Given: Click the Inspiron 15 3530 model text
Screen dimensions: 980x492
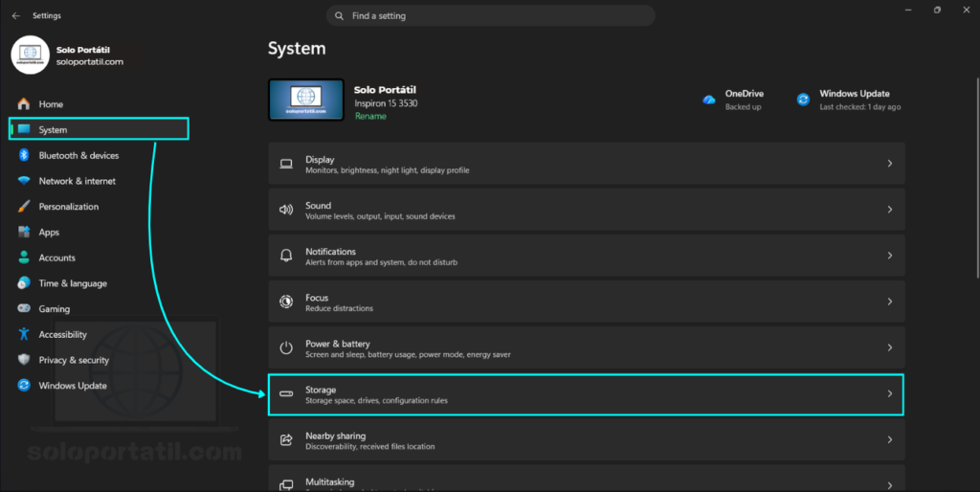Looking at the screenshot, I should [386, 103].
